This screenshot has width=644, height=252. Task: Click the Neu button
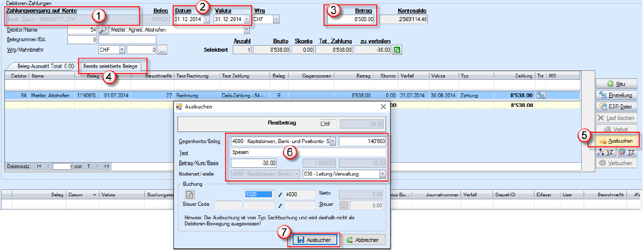(x=616, y=83)
